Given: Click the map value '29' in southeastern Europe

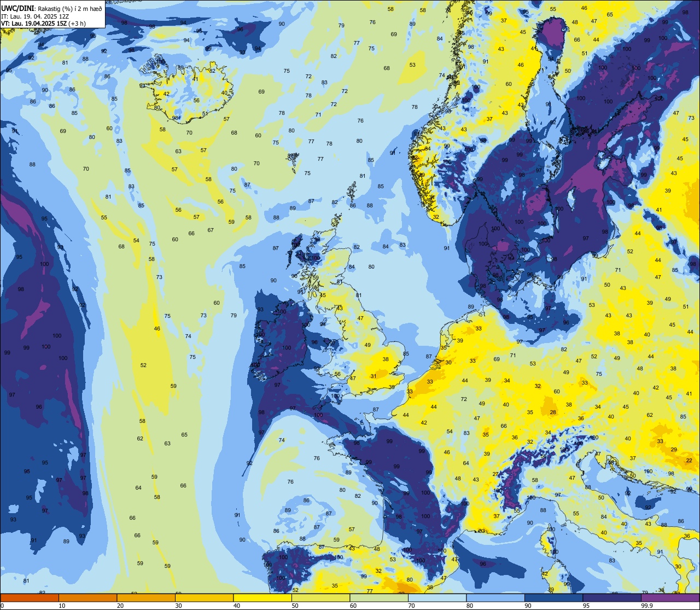Looking at the screenshot, I should (674, 450).
